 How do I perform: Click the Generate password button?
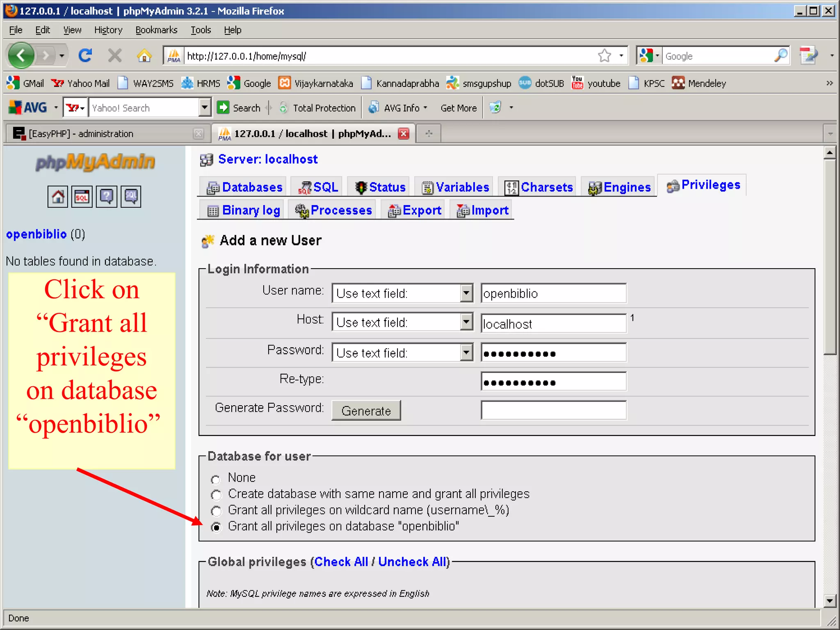[x=366, y=411]
